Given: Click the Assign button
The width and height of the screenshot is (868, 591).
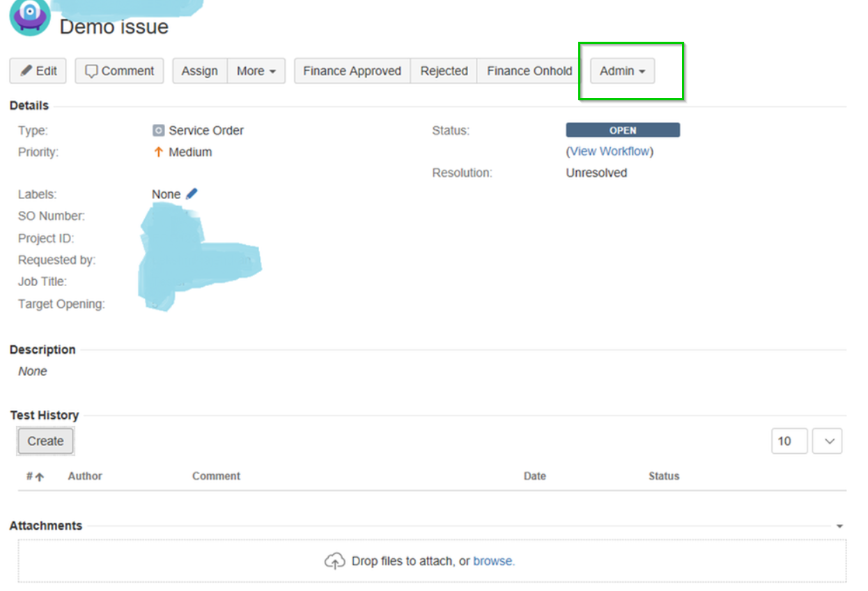Looking at the screenshot, I should click(199, 70).
